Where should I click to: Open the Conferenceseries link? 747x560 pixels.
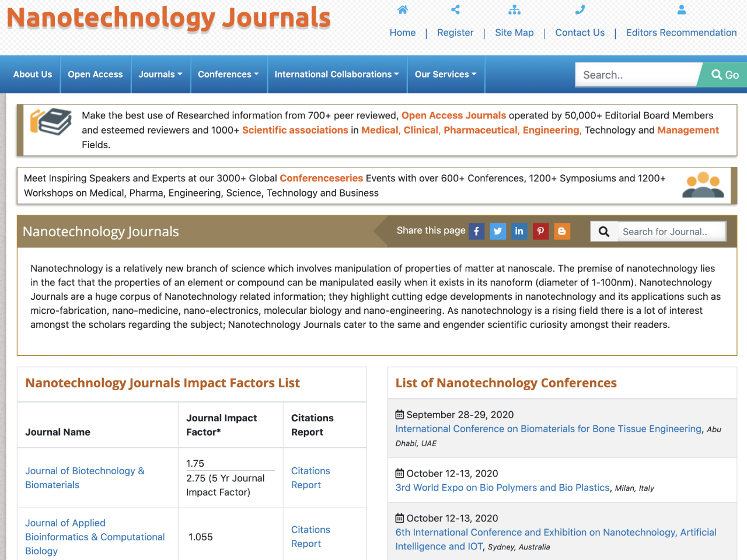click(x=321, y=178)
